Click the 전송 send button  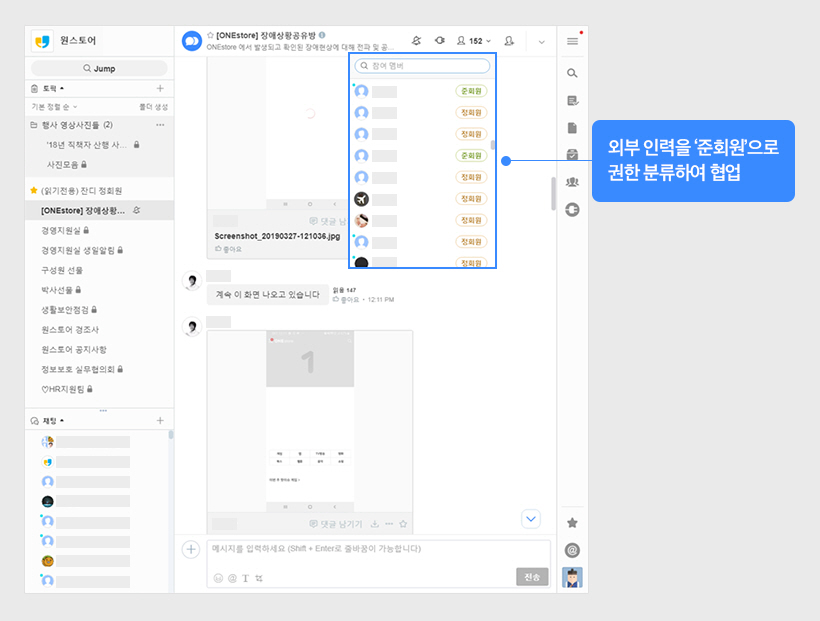coord(532,577)
